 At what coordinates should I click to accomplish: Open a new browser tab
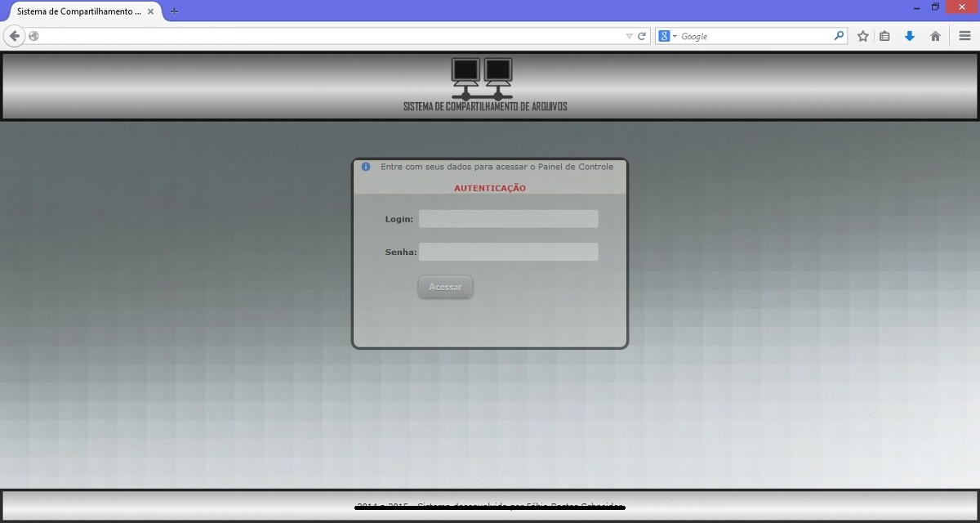[x=174, y=11]
